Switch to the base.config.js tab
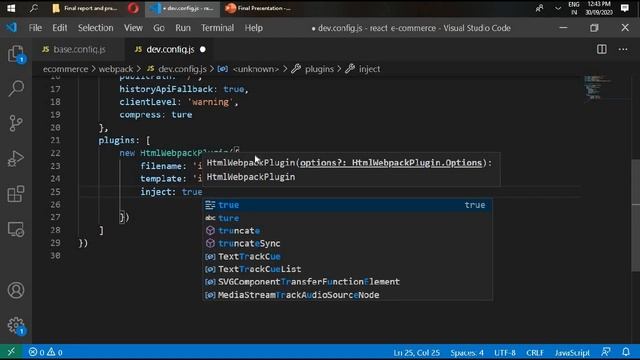 point(78,49)
